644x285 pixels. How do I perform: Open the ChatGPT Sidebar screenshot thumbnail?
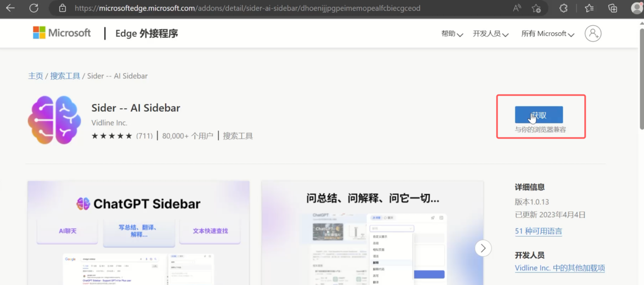138,233
